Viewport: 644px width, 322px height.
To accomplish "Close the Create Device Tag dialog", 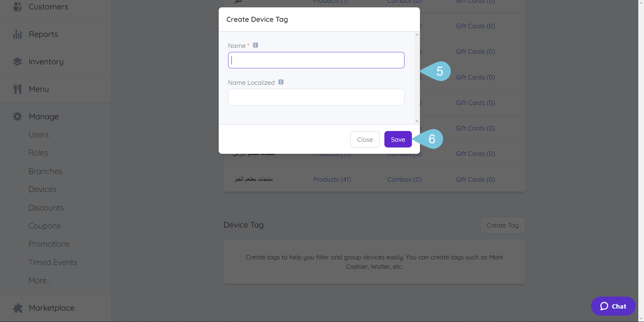I will pyautogui.click(x=365, y=139).
